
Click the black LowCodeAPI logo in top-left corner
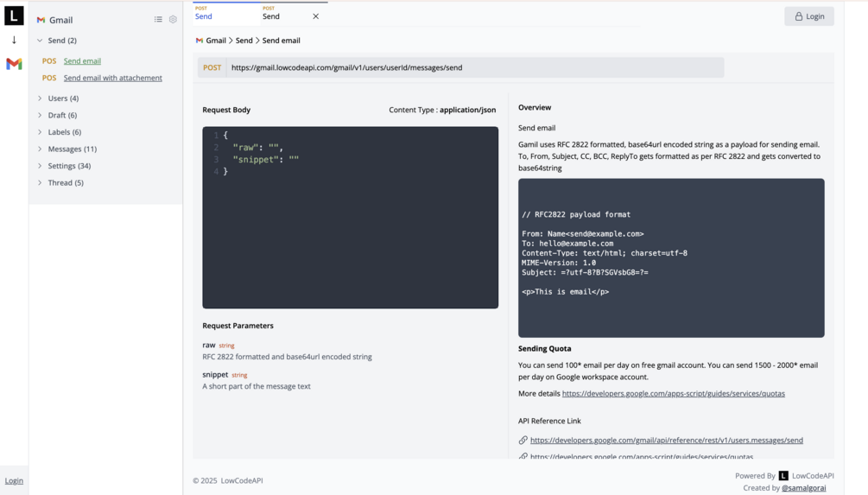click(x=14, y=16)
